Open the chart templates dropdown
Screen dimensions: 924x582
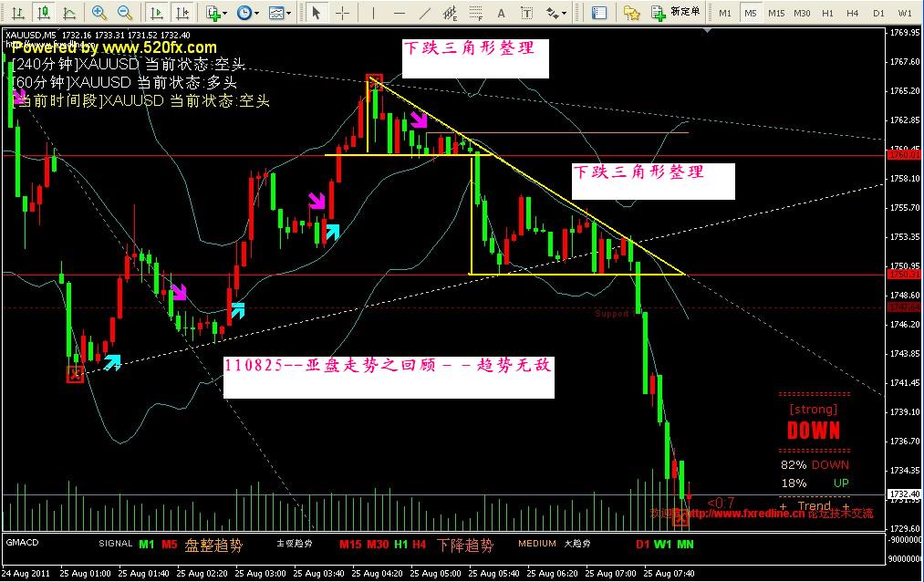tap(281, 13)
